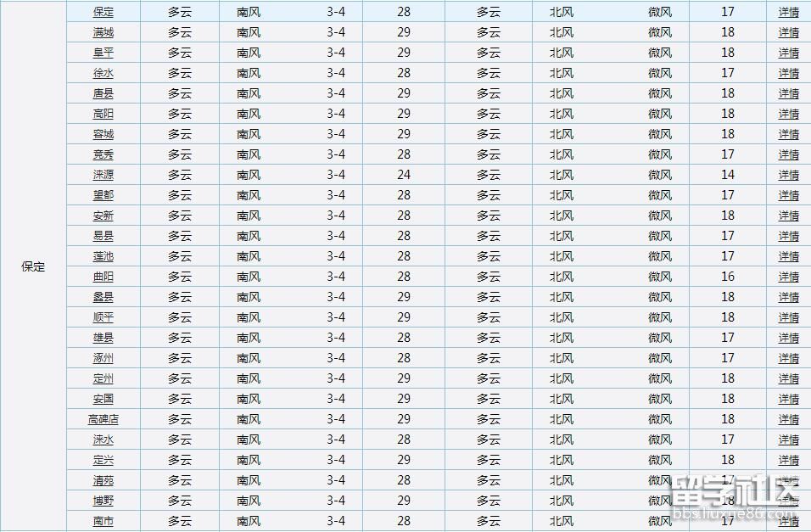Click the 易县 county link

(x=102, y=236)
